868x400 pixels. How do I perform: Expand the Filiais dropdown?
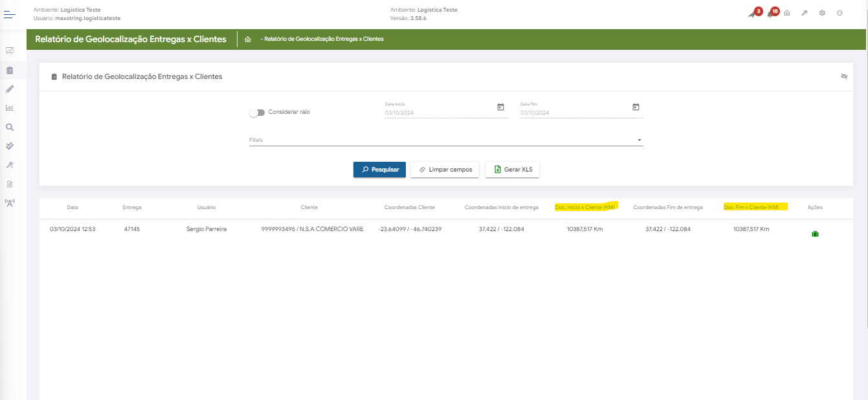(639, 140)
